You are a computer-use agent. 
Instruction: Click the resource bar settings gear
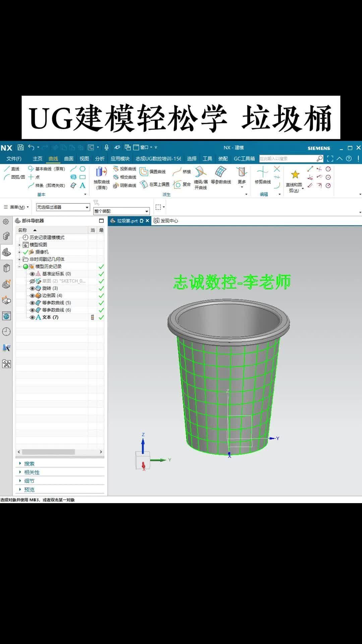pos(6,222)
